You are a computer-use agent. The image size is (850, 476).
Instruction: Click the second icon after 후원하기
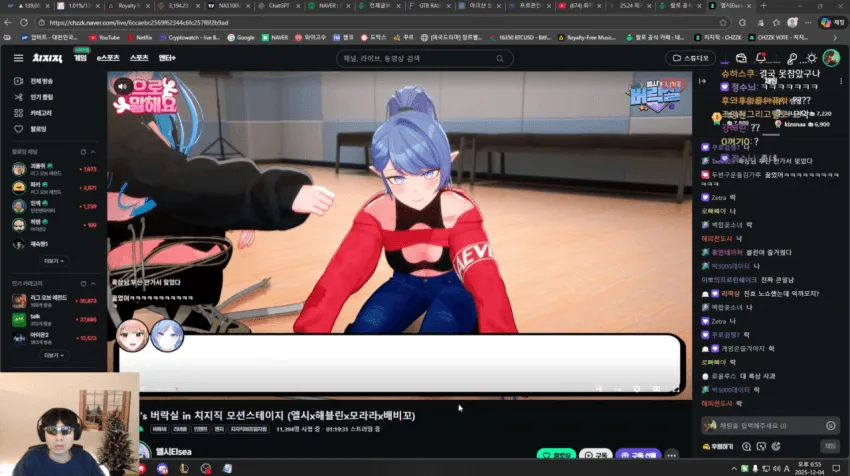point(761,447)
